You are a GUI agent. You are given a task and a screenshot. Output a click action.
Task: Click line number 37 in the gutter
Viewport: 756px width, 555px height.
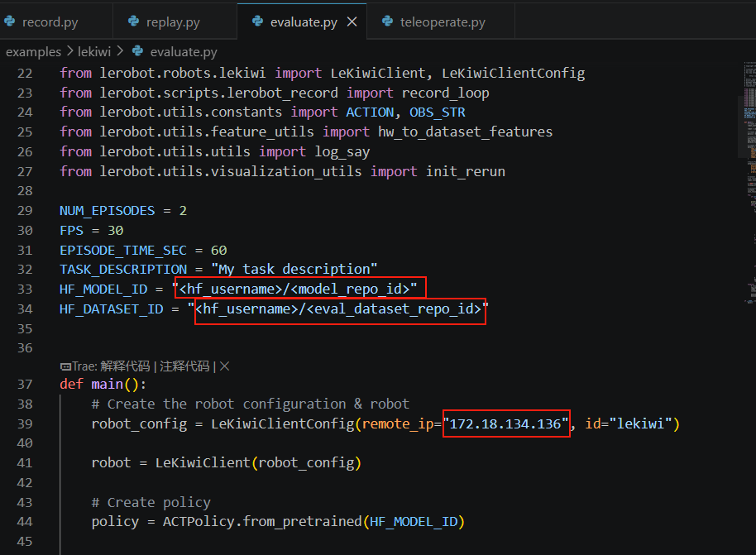pyautogui.click(x=25, y=385)
